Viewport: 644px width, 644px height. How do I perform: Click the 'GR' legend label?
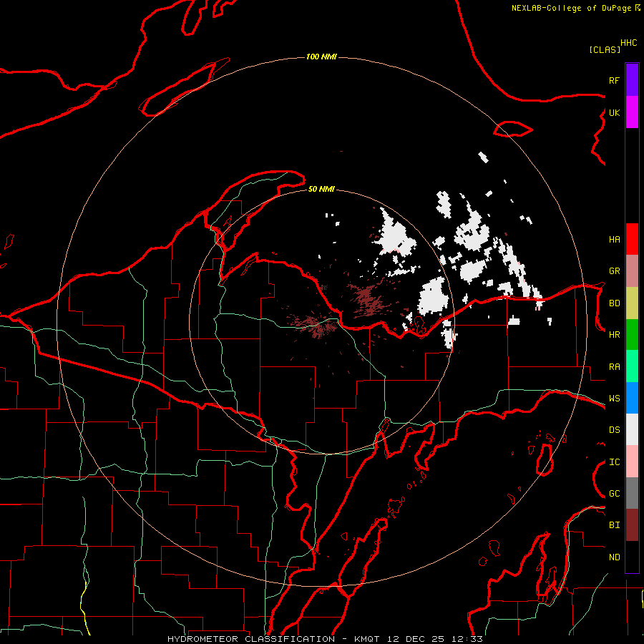coord(614,271)
